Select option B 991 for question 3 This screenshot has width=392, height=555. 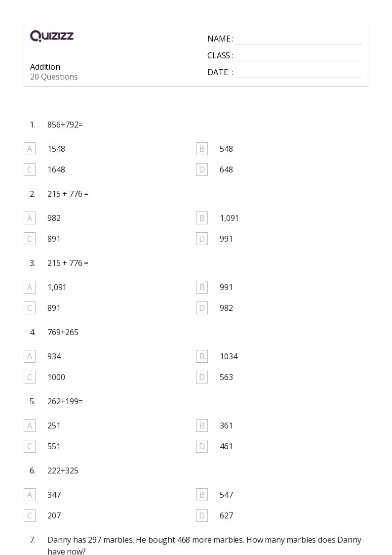click(202, 287)
